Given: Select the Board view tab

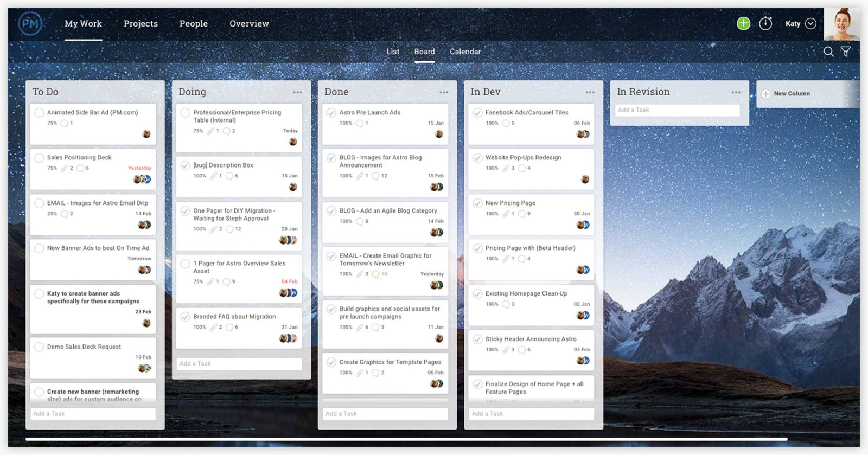Looking at the screenshot, I should (x=424, y=52).
